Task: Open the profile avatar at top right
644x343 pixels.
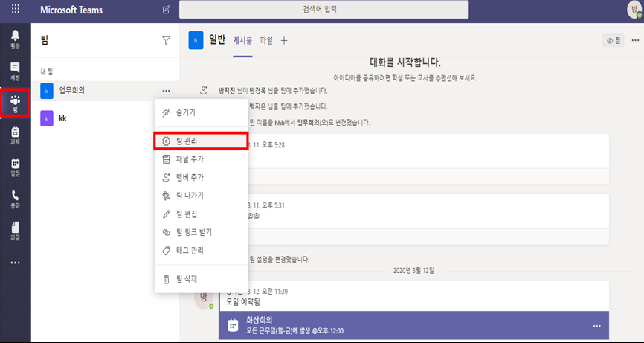Action: pos(635,10)
